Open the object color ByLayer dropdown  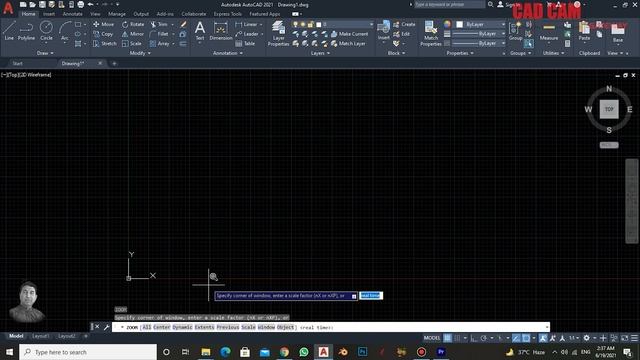tap(480, 24)
